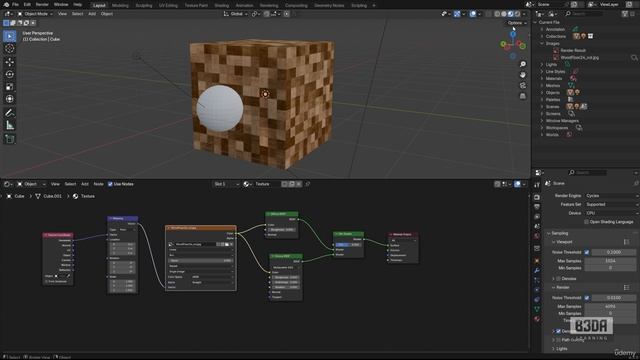This screenshot has height=360, width=640.
Task: Expand the Materials row in outliner
Action: [x=542, y=78]
